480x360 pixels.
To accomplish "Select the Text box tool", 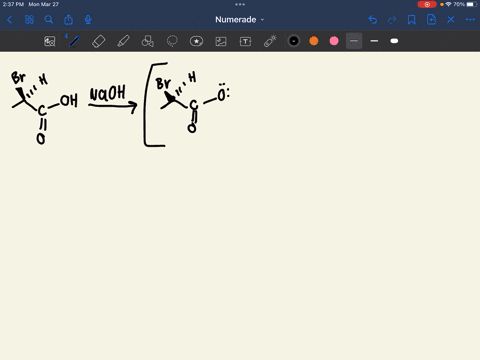I will coord(245,41).
